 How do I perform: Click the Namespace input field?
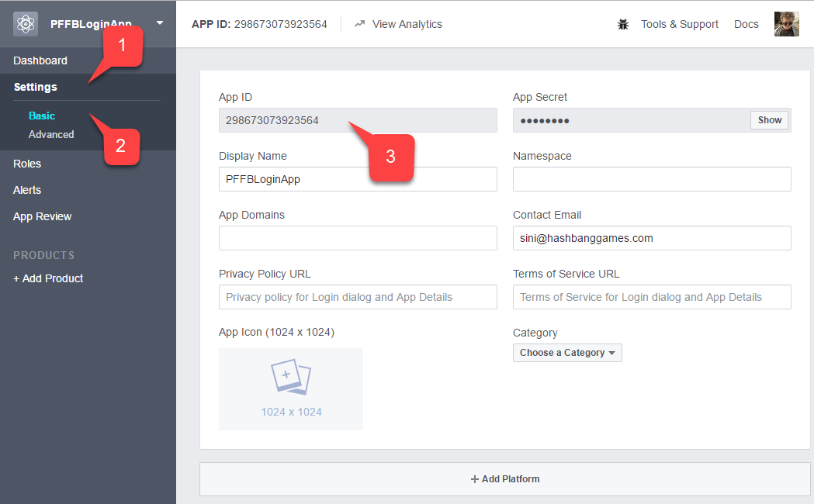point(652,179)
